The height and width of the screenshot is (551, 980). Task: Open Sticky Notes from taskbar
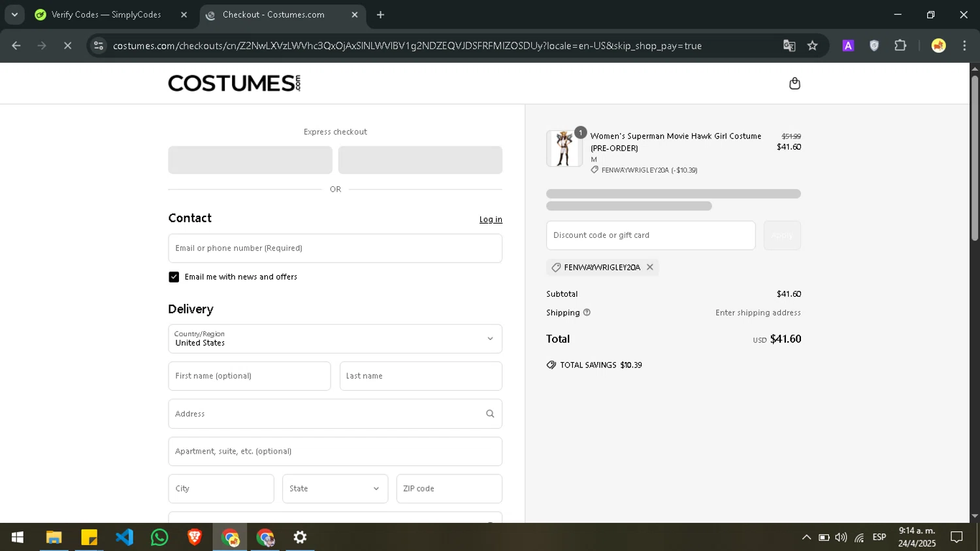click(x=89, y=537)
